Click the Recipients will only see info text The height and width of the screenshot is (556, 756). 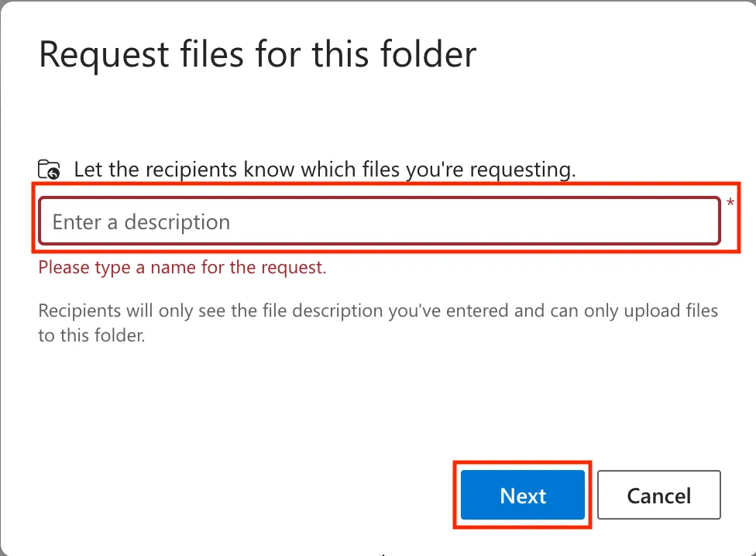[x=378, y=323]
